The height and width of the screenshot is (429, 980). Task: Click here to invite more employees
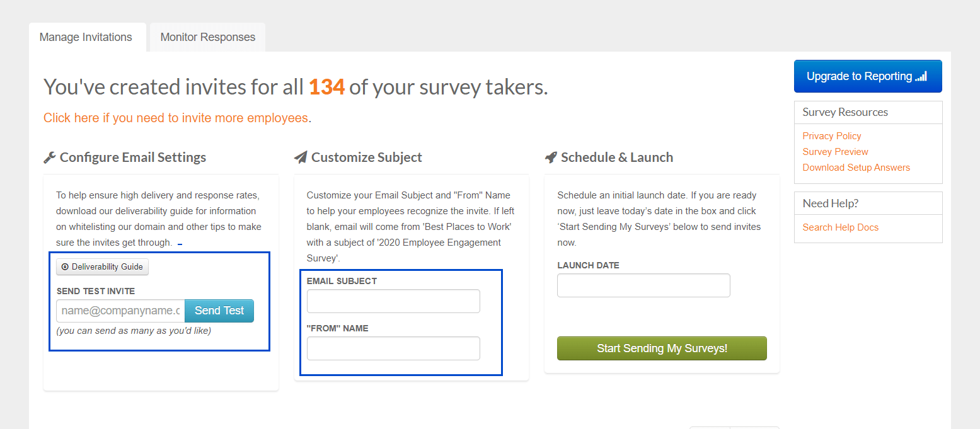[x=175, y=117]
